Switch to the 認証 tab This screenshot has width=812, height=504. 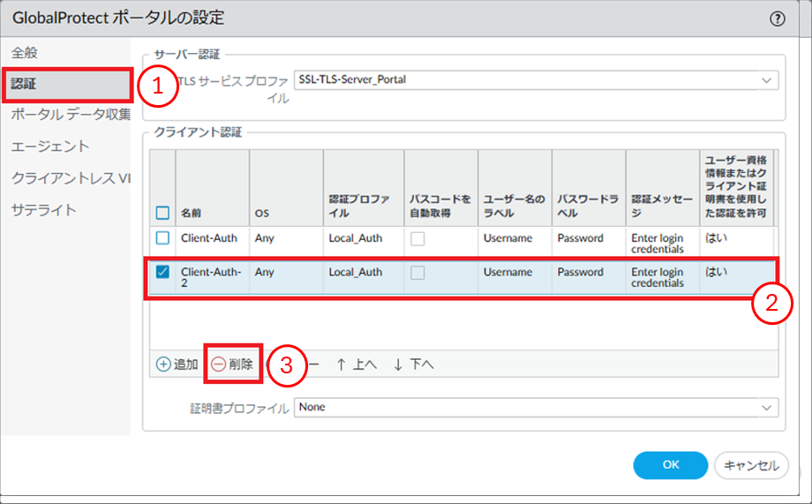[x=25, y=85]
